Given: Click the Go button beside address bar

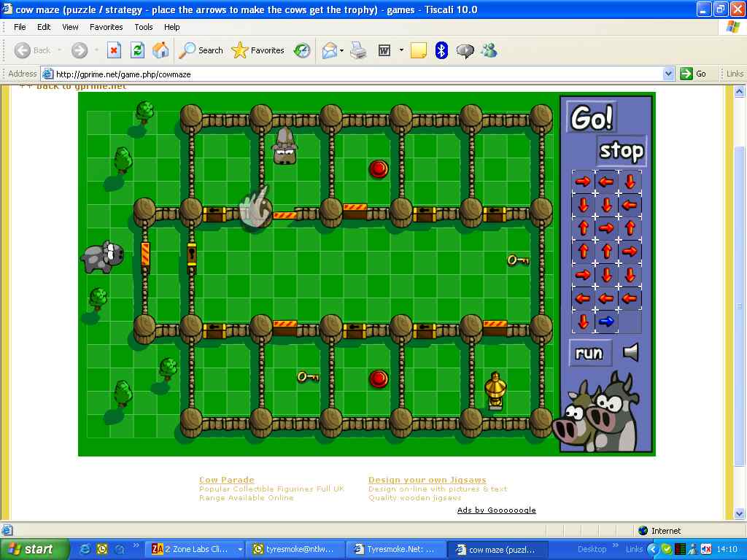Looking at the screenshot, I should coord(693,74).
